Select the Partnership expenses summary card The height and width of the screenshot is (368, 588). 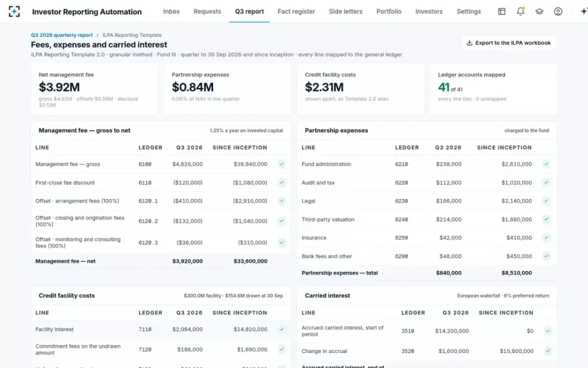pyautogui.click(x=227, y=89)
